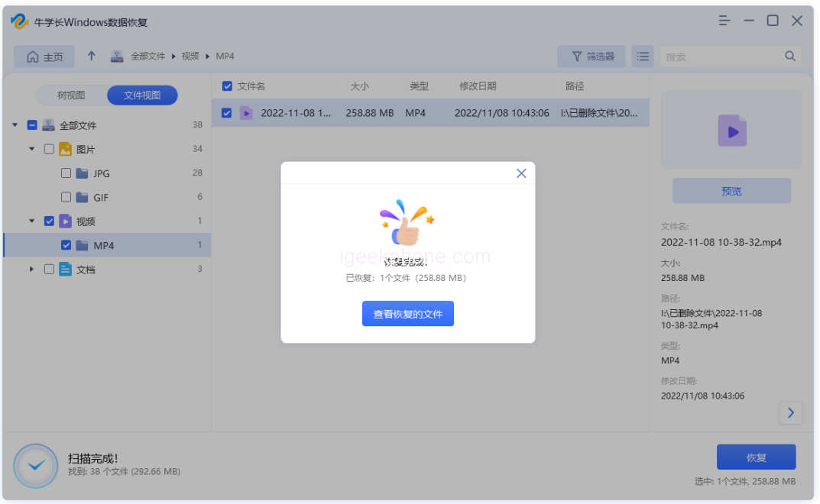Image resolution: width=820 pixels, height=504 pixels.
Task: Toggle the JPG folder checkbox
Action: pos(66,173)
